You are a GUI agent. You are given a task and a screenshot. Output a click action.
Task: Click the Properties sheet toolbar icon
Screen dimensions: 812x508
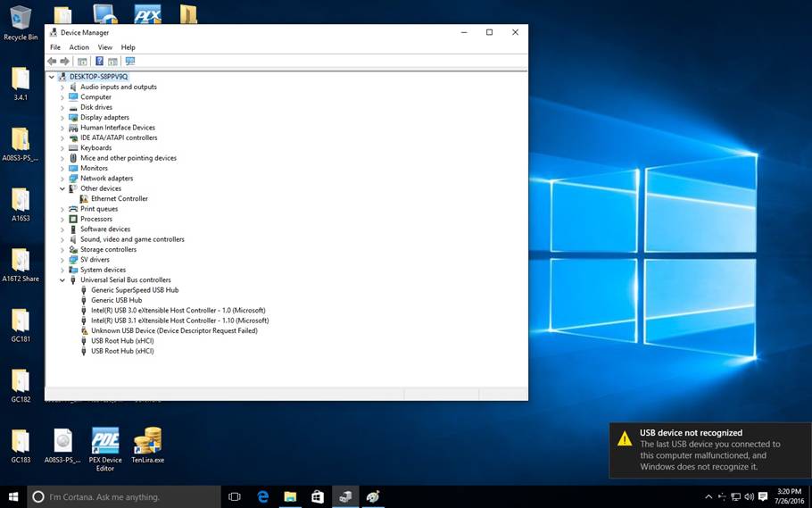tap(112, 62)
